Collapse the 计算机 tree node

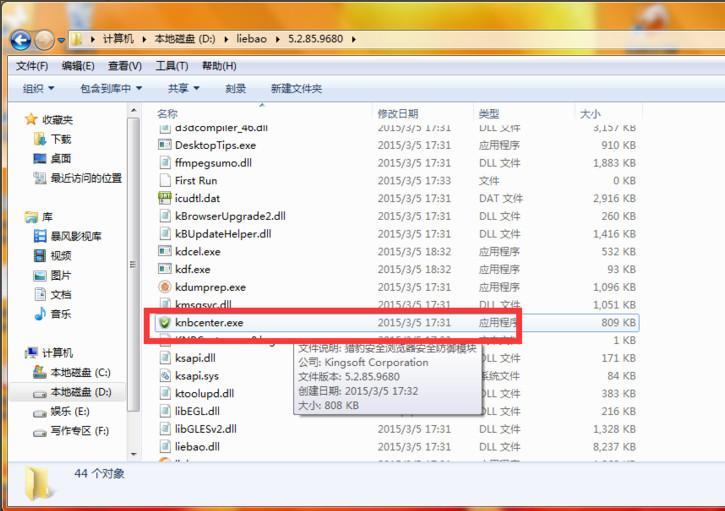point(19,354)
